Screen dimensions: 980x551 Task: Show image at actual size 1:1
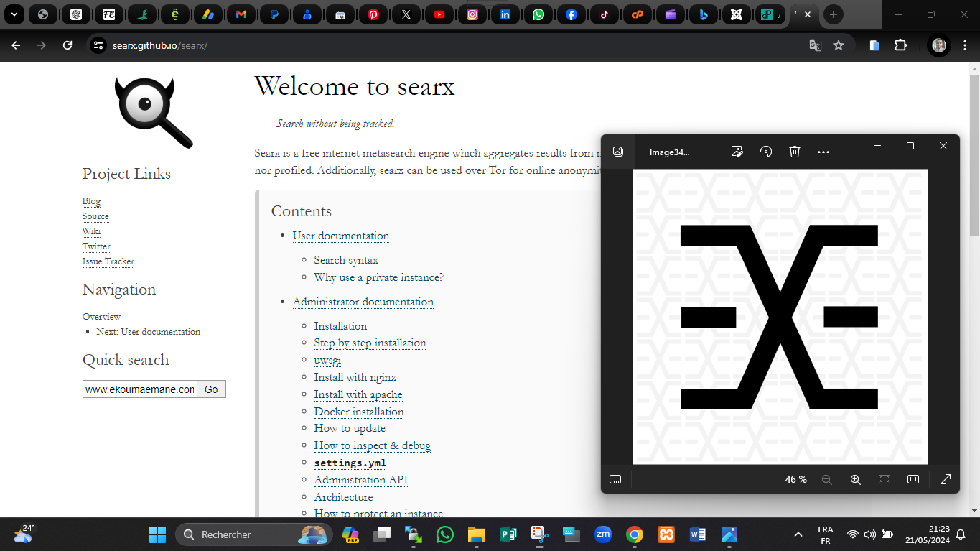(x=913, y=479)
